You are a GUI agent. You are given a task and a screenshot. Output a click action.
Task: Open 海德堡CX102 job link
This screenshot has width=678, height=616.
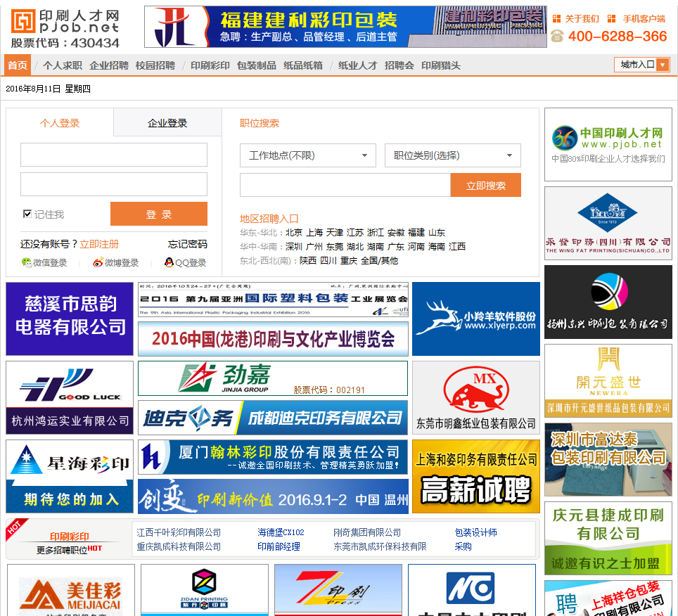click(281, 532)
